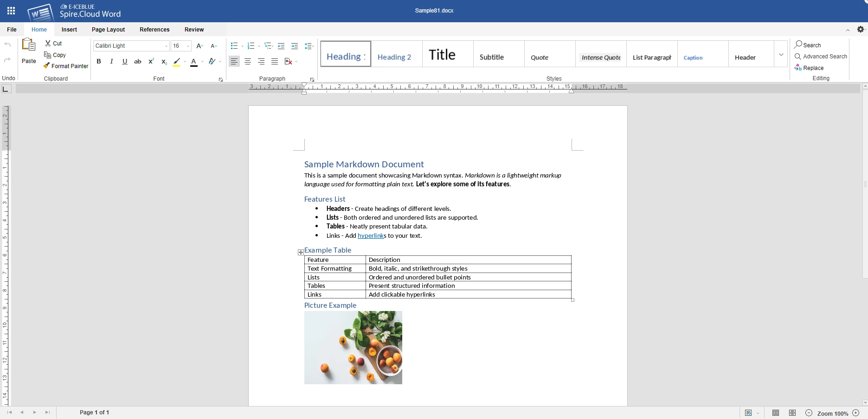This screenshot has width=868, height=419.
Task: Open the app launcher grid icon
Action: (11, 11)
